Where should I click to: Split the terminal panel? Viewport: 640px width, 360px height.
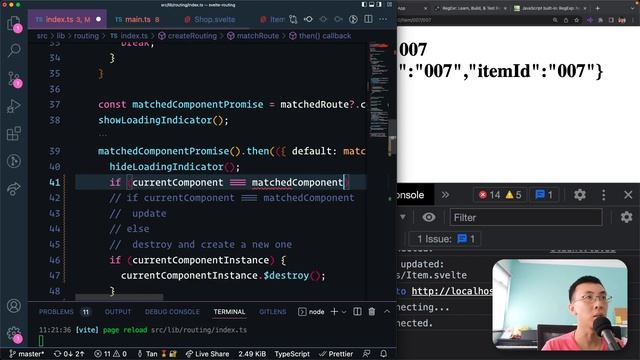(x=357, y=311)
